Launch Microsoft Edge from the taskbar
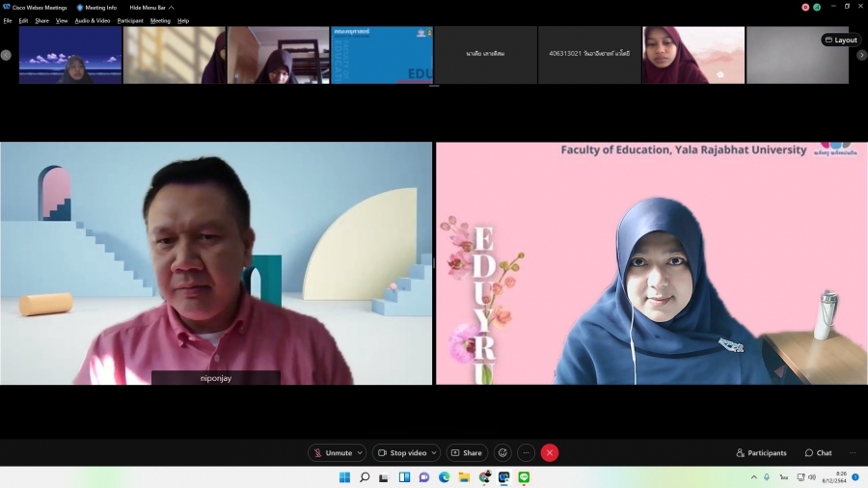The image size is (868, 488). [445, 477]
